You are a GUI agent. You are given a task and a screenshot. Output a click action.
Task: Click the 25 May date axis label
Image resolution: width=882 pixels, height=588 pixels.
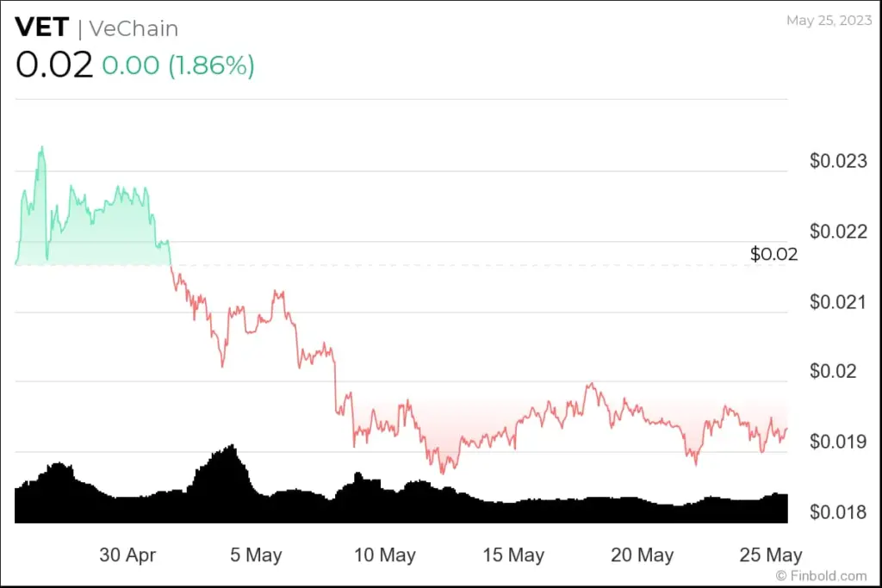click(x=770, y=555)
